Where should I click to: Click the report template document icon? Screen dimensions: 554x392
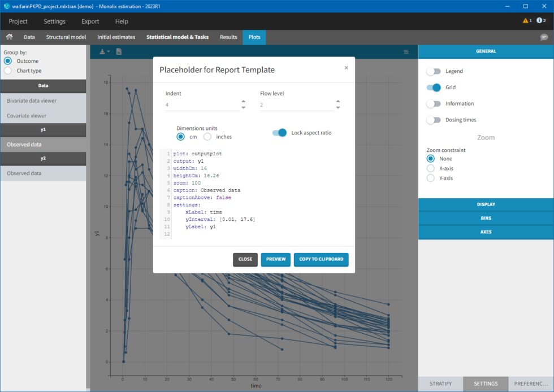(x=119, y=52)
